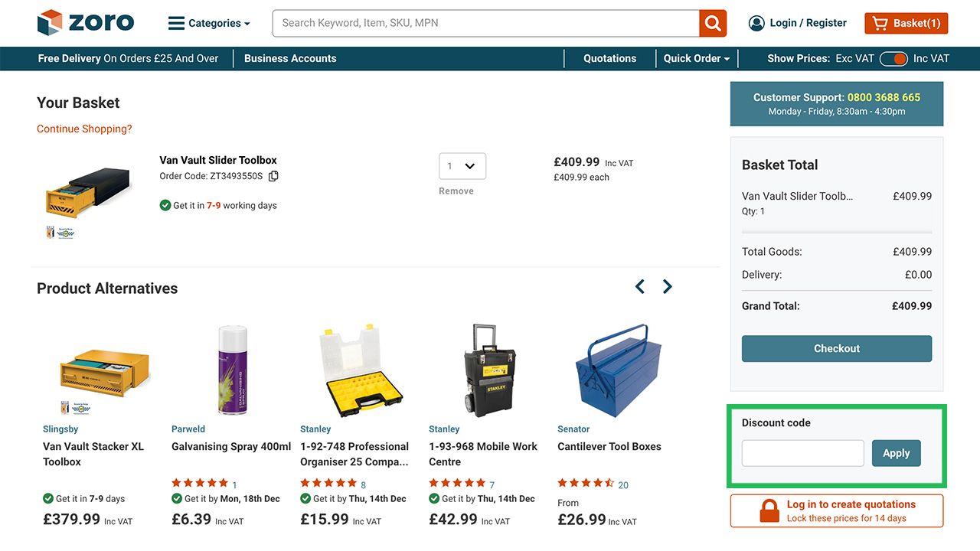980x551 pixels.
Task: Remove Van Vault Slider Toolbox from basket
Action: coord(456,191)
